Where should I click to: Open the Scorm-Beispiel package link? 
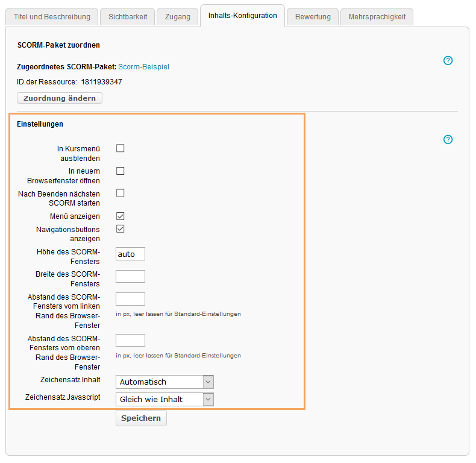(x=143, y=67)
